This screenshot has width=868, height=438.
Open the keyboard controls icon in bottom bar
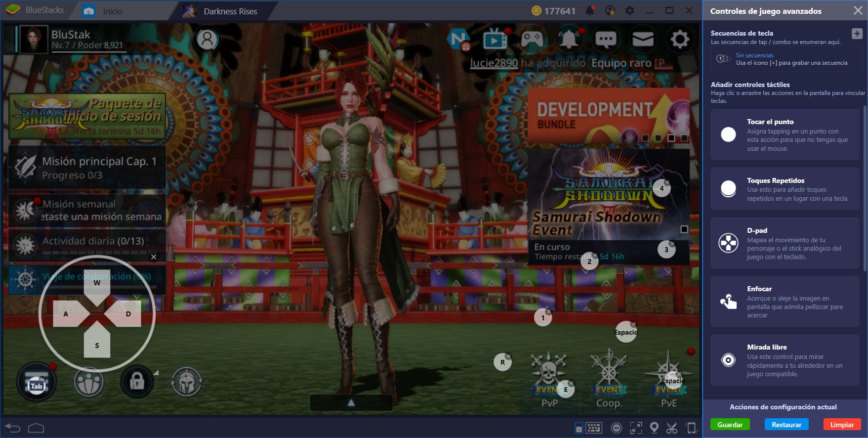[x=594, y=428]
